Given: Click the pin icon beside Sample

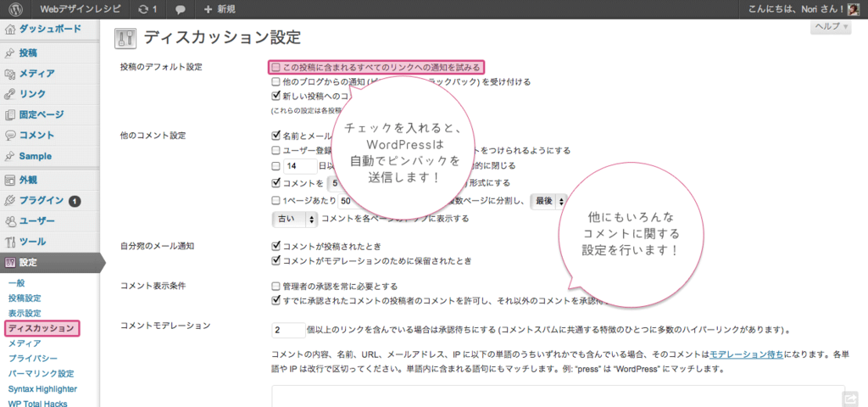Looking at the screenshot, I should (x=10, y=157).
